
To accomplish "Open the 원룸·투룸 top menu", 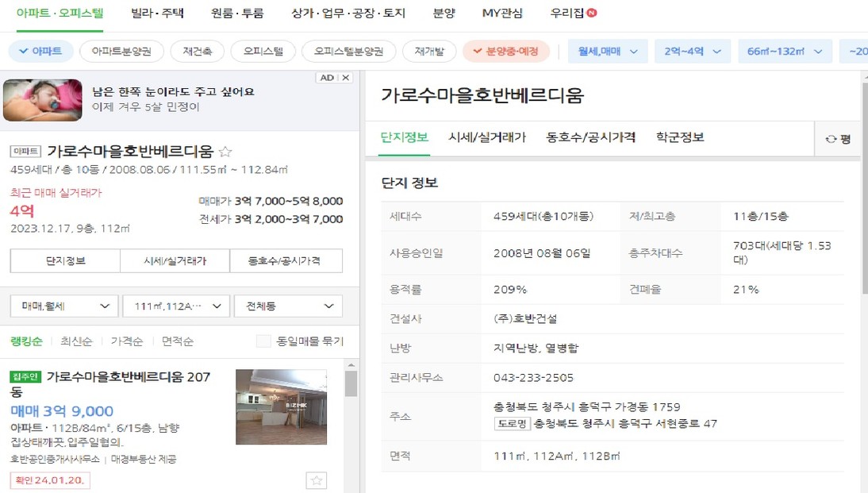I will point(237,13).
